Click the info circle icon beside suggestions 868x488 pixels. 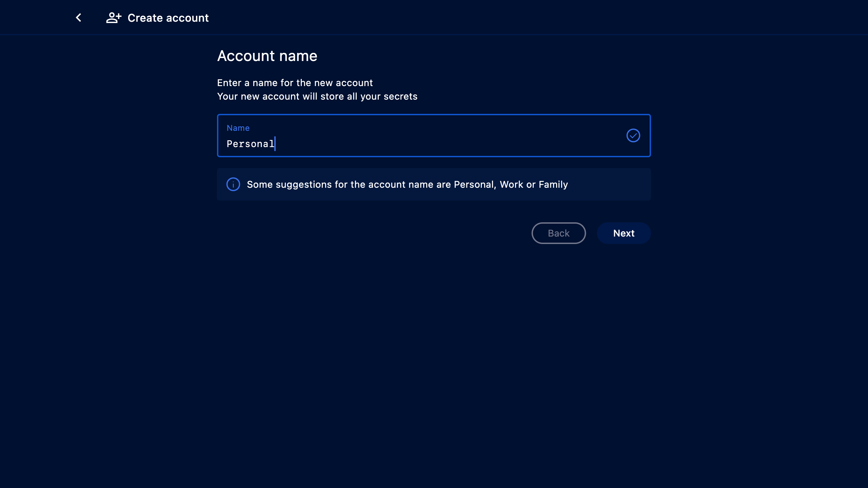(x=233, y=184)
